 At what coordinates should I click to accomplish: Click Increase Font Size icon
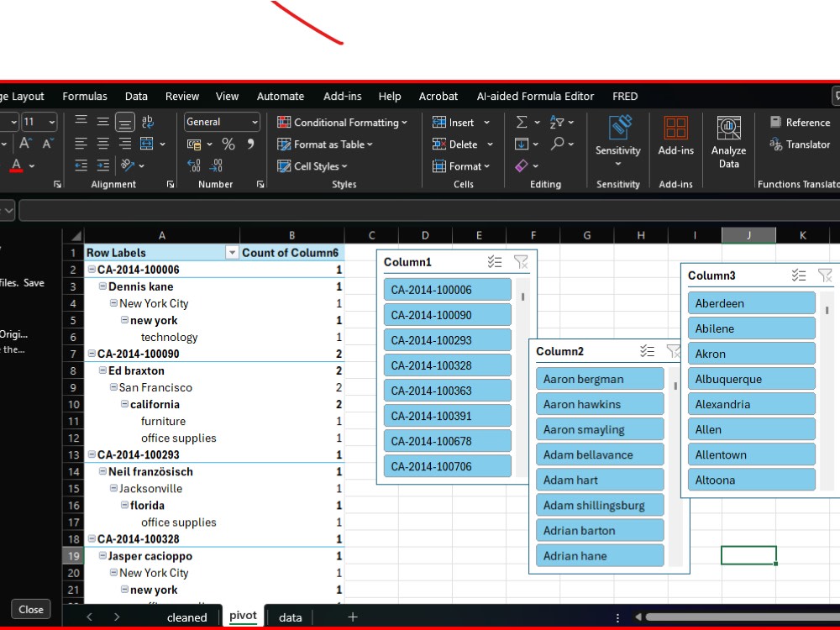[x=25, y=143]
